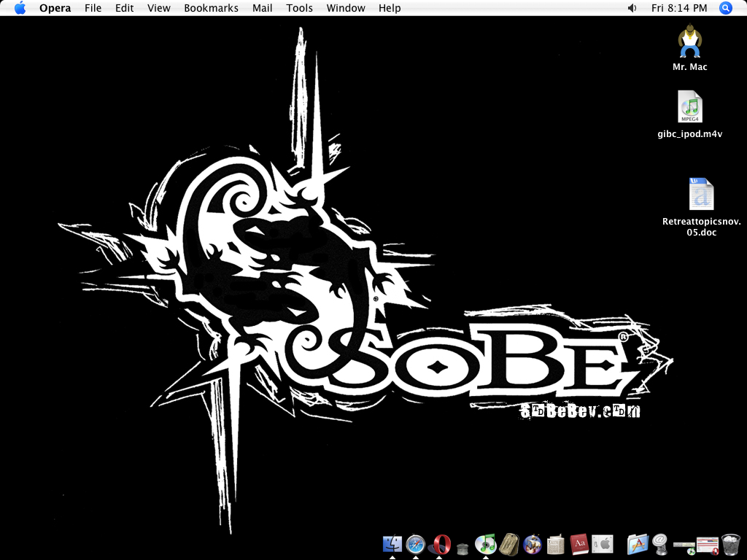Launch the dog tags app in Dock
This screenshot has height=560, width=747.
(x=508, y=544)
